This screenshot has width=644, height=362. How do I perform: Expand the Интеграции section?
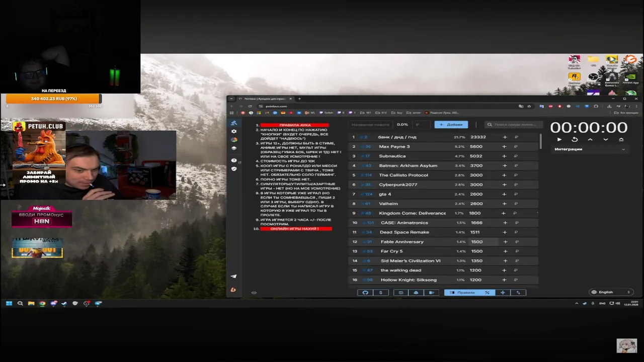pos(590,149)
